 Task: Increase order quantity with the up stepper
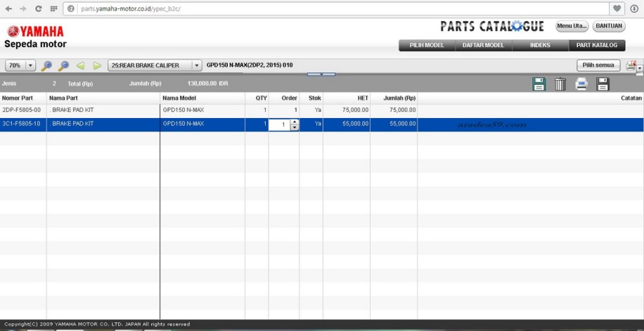click(295, 122)
